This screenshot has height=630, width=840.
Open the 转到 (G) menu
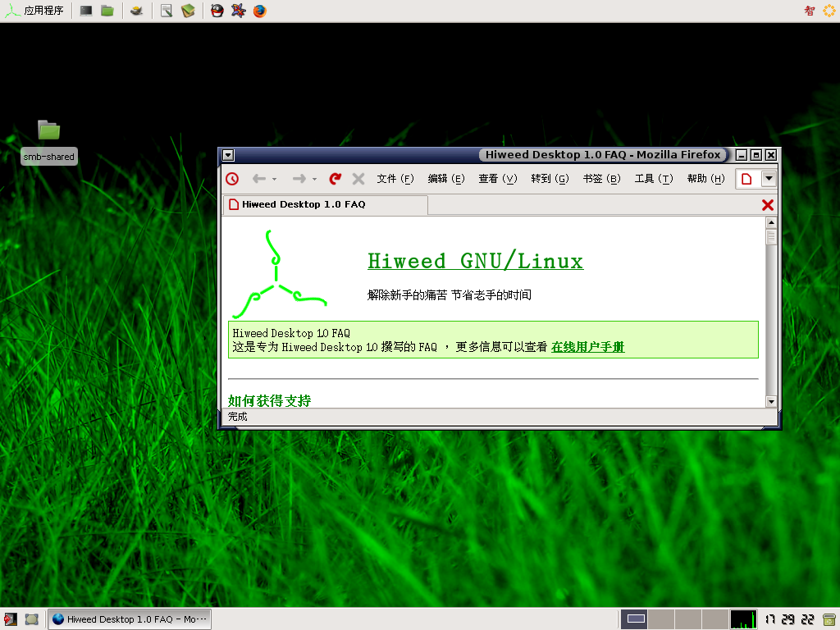tap(550, 179)
